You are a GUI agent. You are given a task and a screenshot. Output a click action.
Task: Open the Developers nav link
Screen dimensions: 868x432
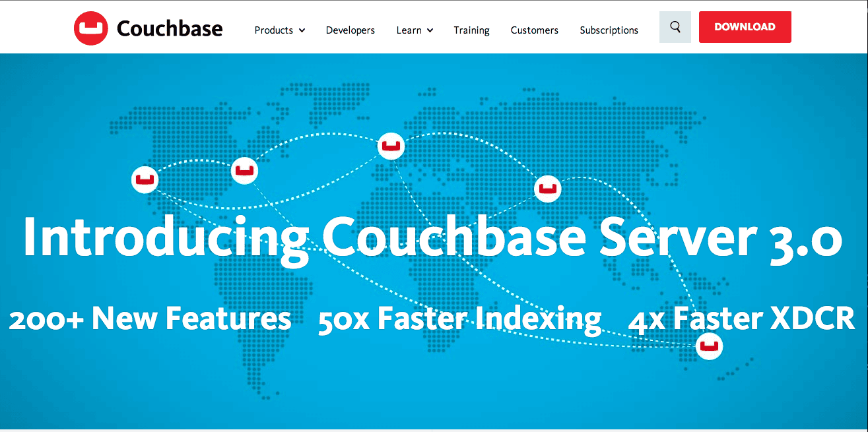(x=351, y=30)
